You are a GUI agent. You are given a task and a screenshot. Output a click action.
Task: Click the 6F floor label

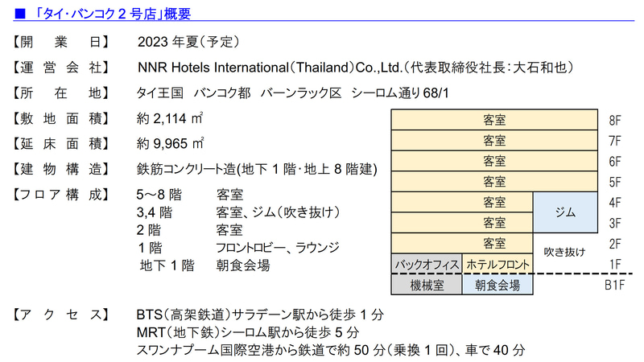tap(615, 162)
